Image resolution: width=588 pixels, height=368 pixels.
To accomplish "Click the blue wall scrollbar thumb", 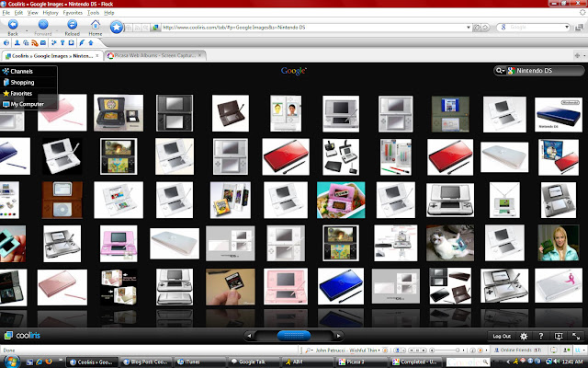I will point(294,336).
